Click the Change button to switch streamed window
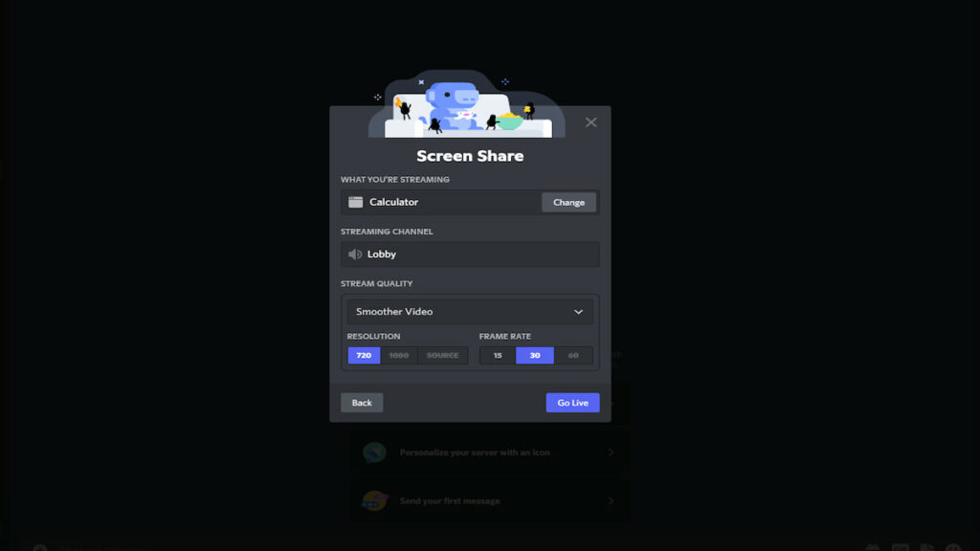This screenshot has width=980, height=551. pyautogui.click(x=568, y=202)
